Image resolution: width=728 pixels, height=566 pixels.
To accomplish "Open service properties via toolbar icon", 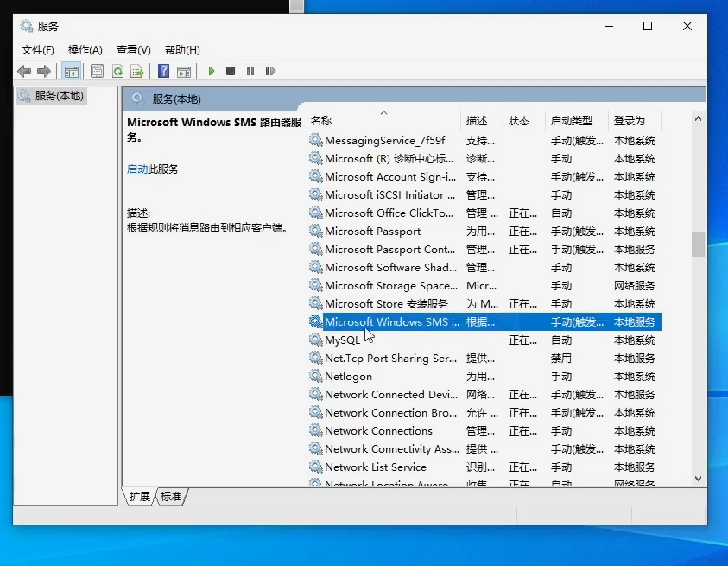I will tap(97, 71).
